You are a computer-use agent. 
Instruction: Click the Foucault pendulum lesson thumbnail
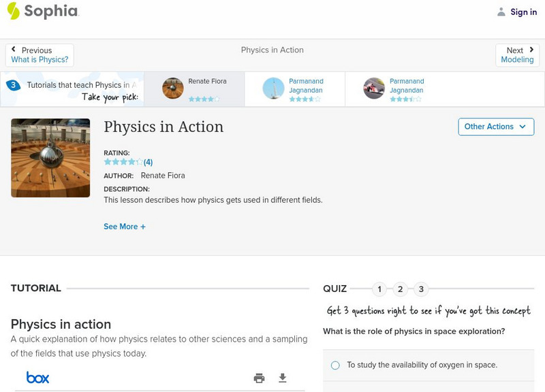click(x=50, y=158)
